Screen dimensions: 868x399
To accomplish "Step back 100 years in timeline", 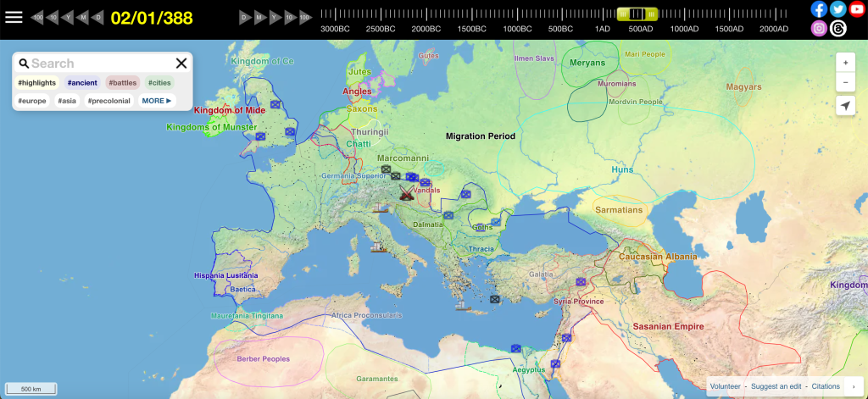I will point(38,18).
